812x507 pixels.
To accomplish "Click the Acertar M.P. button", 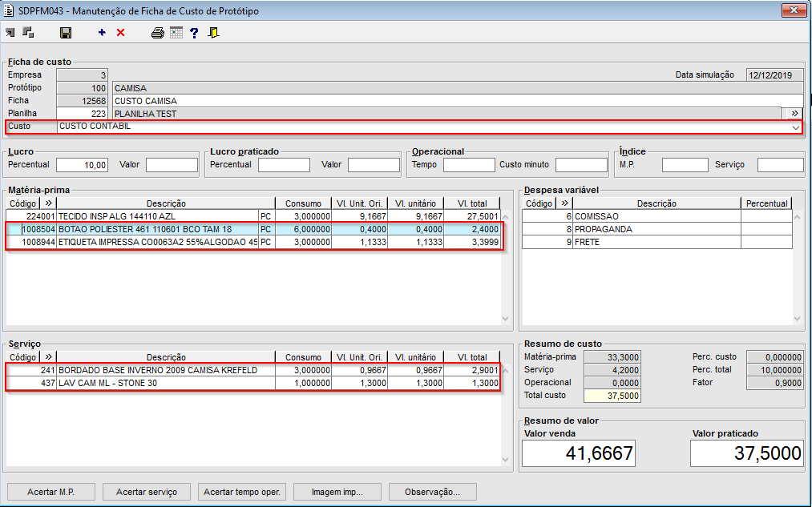I will 50,492.
